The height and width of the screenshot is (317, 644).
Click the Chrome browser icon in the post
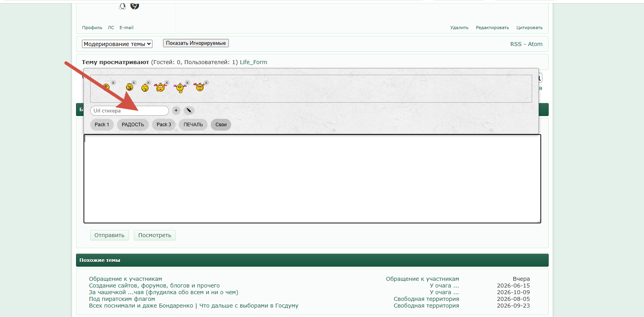point(135,6)
